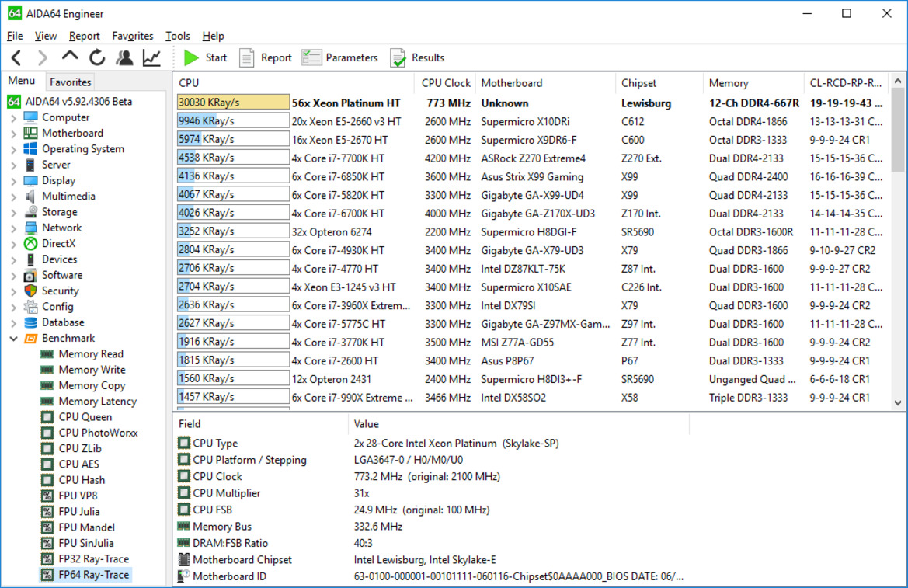The width and height of the screenshot is (908, 588).
Task: Open the Results toolbar button
Action: 417,58
